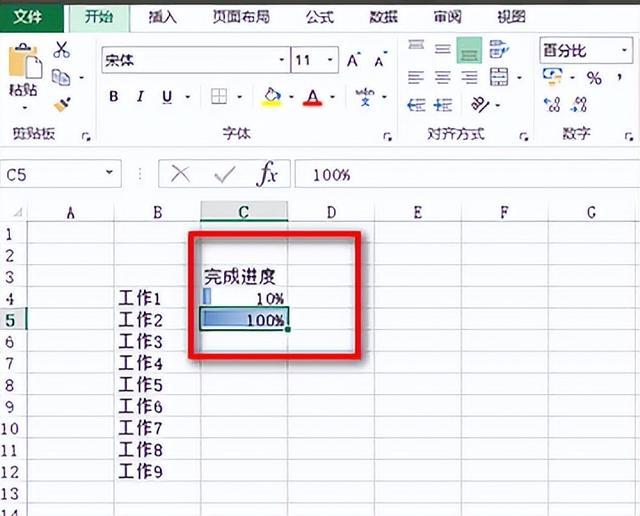Apply cell borders icon
The width and height of the screenshot is (640, 516).
(219, 97)
